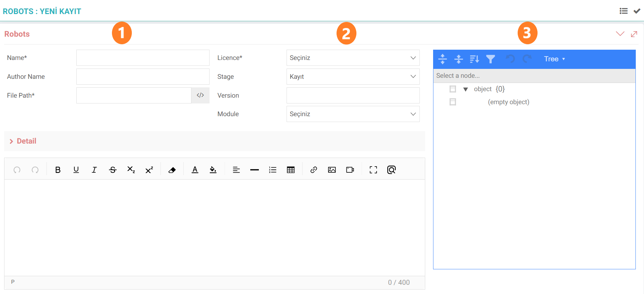Open the Tree mode menu
Screen dimensions: 644x294
point(554,59)
